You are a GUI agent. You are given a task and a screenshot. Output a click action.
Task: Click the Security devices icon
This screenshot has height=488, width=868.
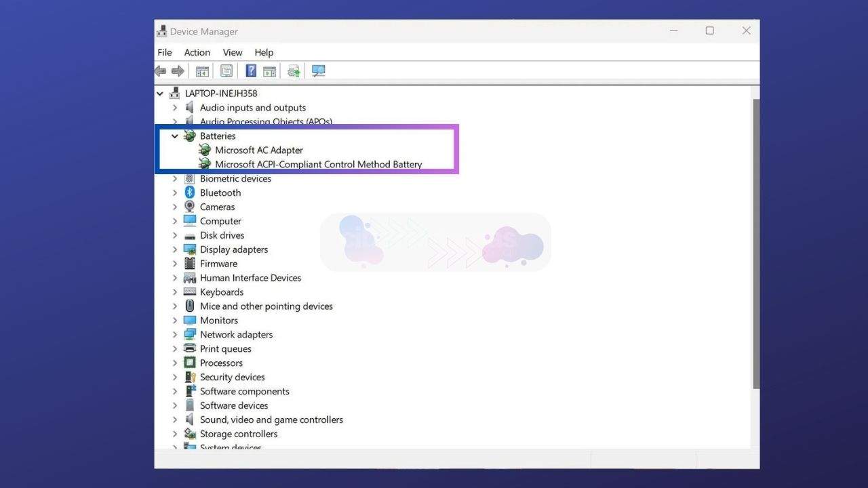pos(190,378)
